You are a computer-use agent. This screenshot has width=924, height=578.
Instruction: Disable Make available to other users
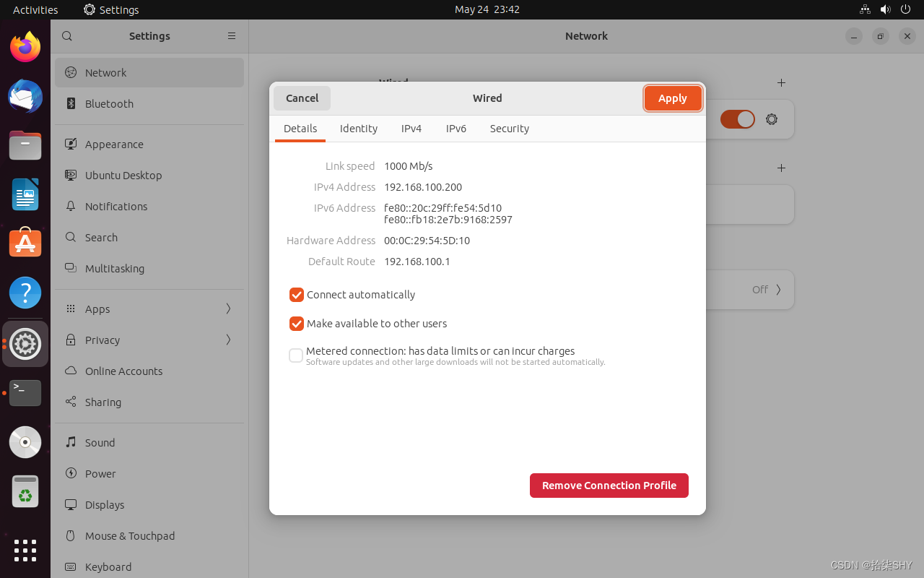[296, 324]
